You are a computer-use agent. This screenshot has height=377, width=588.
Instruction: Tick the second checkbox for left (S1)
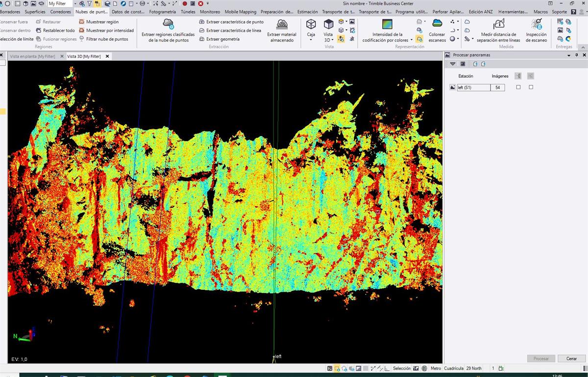531,87
